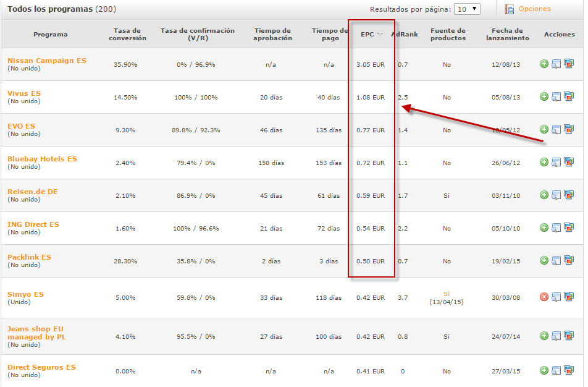The image size is (588, 387).
Task: Open Nissan Campaign ES program link
Action: 47,61
